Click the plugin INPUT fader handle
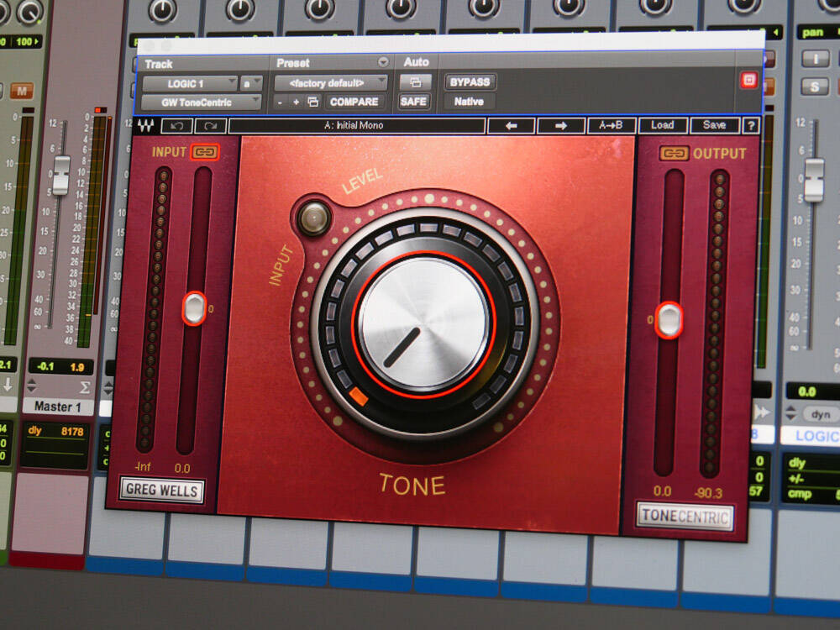Viewport: 840px width, 630px height. (194, 308)
